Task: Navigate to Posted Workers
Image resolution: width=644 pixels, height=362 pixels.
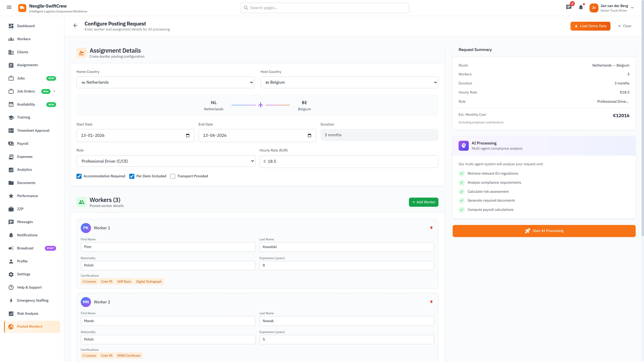Action: click(30, 326)
